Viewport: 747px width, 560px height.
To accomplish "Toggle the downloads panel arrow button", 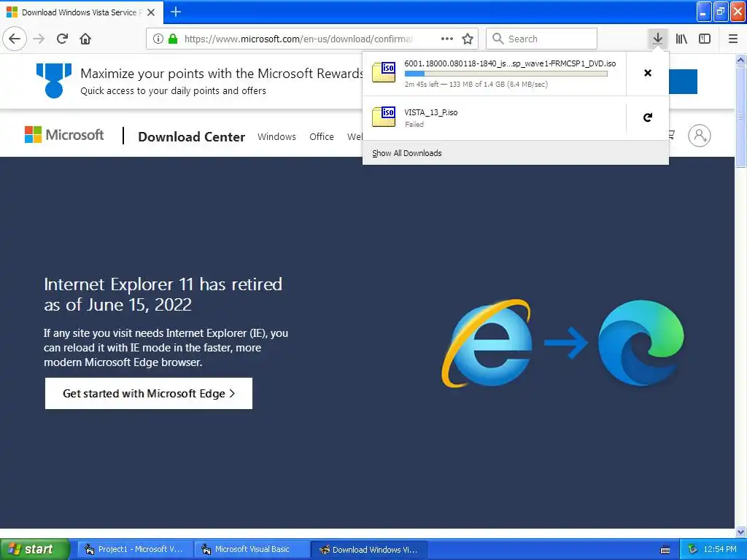I will pyautogui.click(x=657, y=39).
